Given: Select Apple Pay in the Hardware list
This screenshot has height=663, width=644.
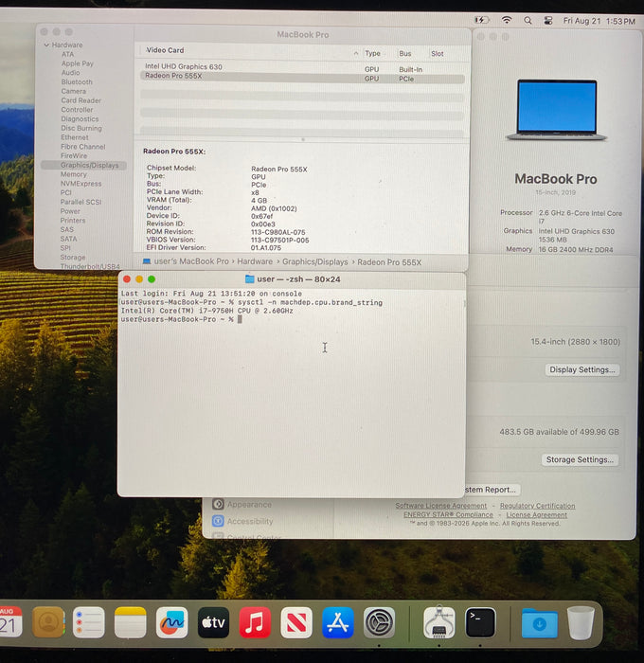Looking at the screenshot, I should point(78,63).
